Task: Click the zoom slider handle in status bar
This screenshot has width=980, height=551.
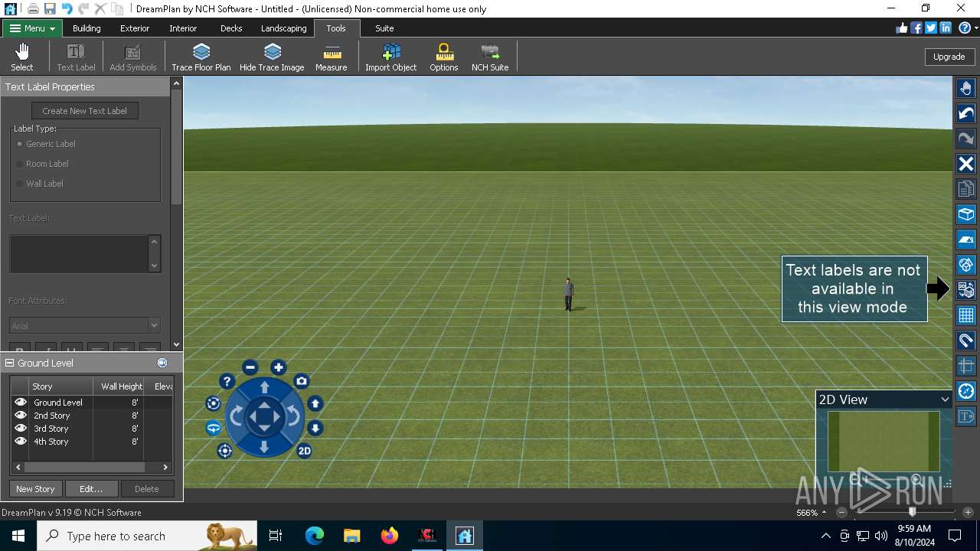Action: pos(912,512)
